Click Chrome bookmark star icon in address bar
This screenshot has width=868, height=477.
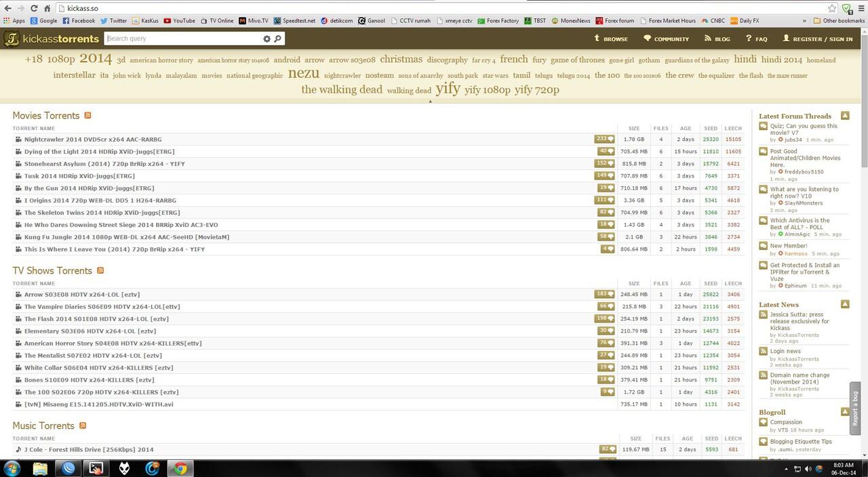click(832, 8)
